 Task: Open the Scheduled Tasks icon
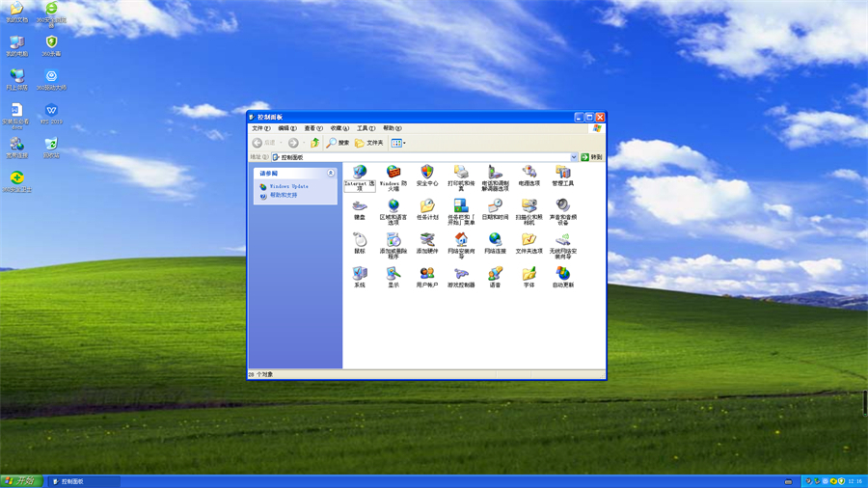click(427, 209)
